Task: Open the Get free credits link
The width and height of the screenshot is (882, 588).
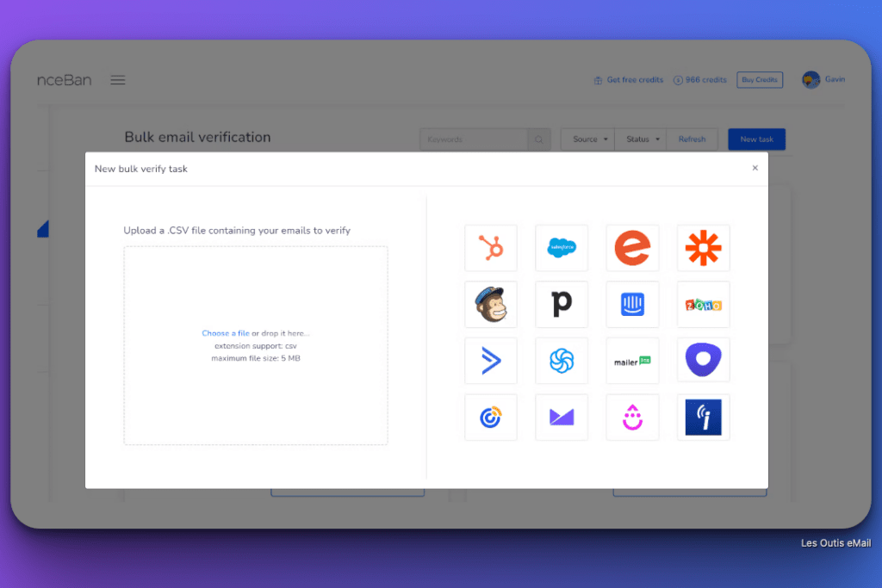Action: point(635,80)
